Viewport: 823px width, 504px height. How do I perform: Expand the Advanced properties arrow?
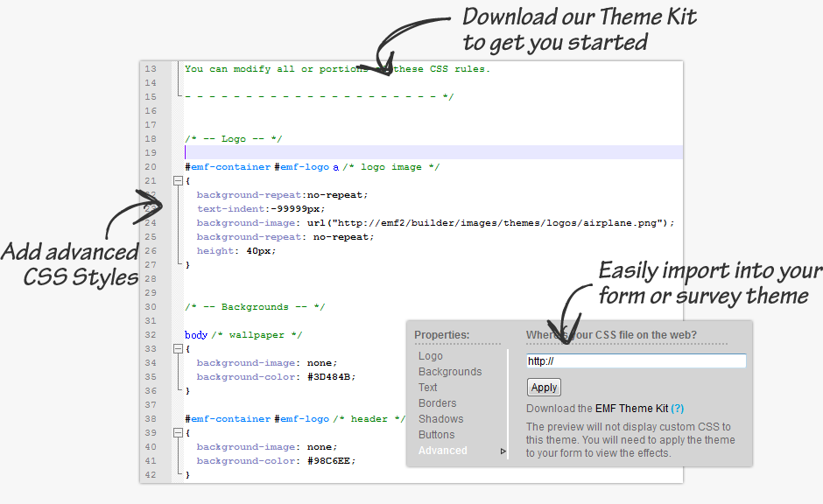pyautogui.click(x=505, y=450)
